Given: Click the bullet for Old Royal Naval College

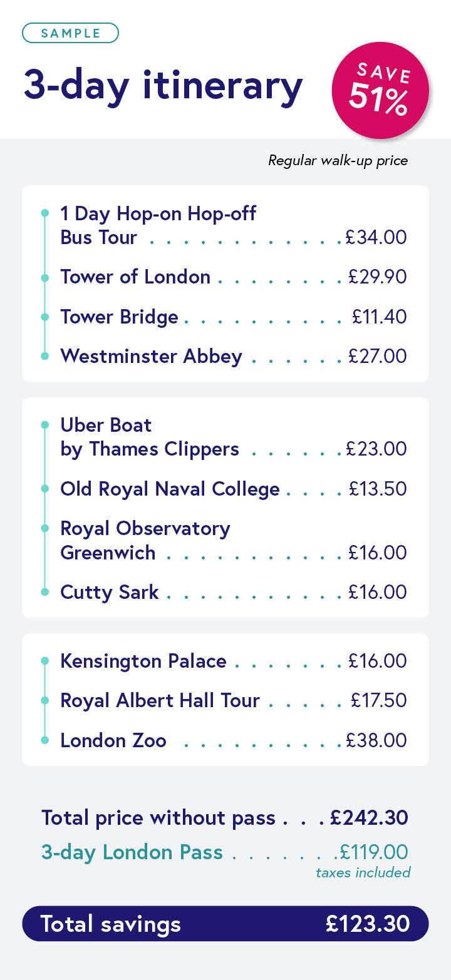Looking at the screenshot, I should [44, 489].
